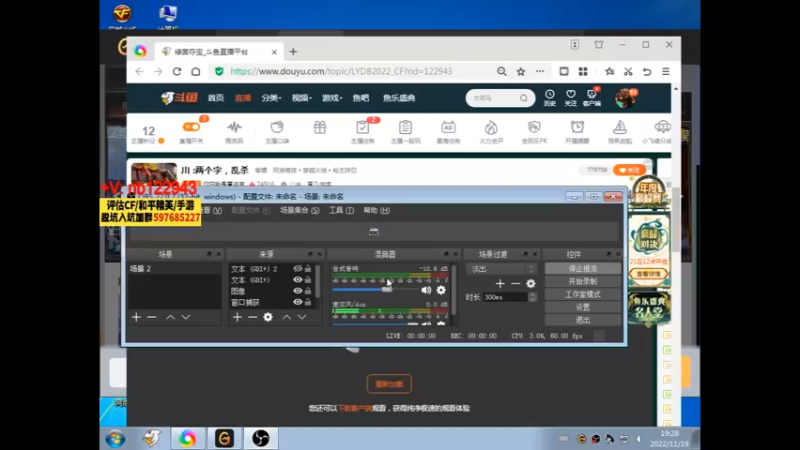Click 退出 button in OBS controls

click(583, 320)
